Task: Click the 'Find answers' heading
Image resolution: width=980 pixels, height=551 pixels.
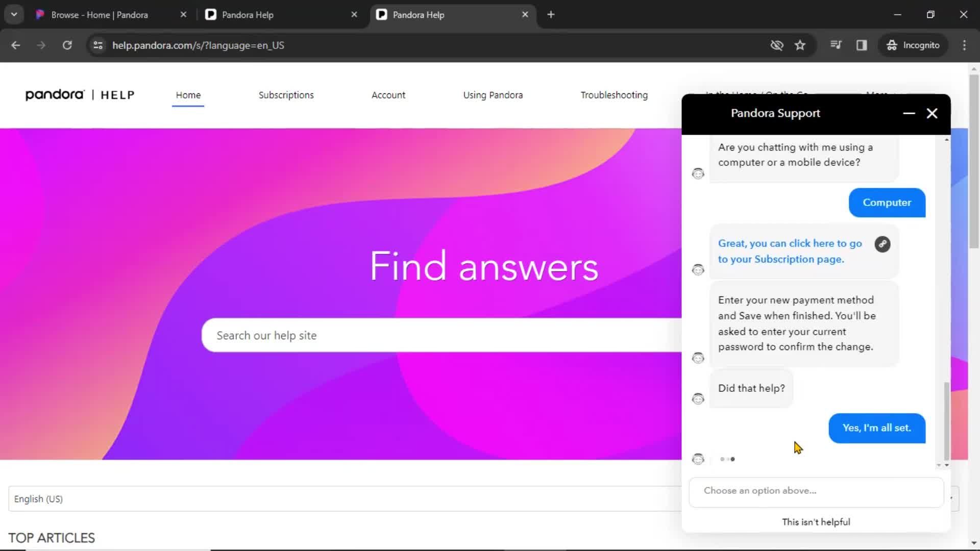Action: click(x=484, y=266)
